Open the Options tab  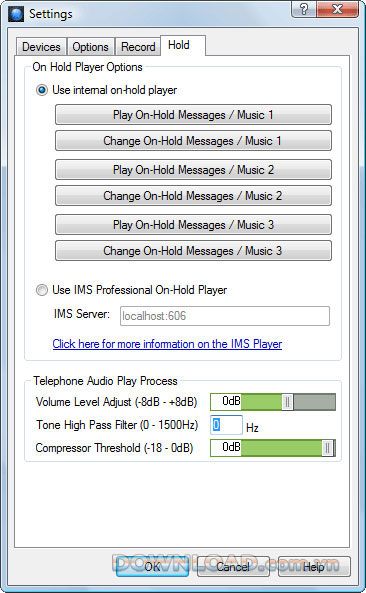(90, 47)
